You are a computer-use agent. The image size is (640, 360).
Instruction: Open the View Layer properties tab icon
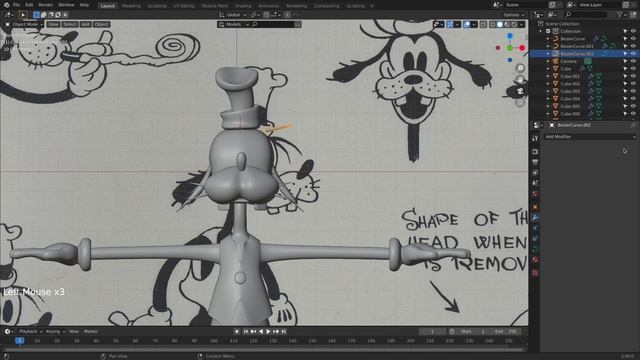pyautogui.click(x=535, y=173)
